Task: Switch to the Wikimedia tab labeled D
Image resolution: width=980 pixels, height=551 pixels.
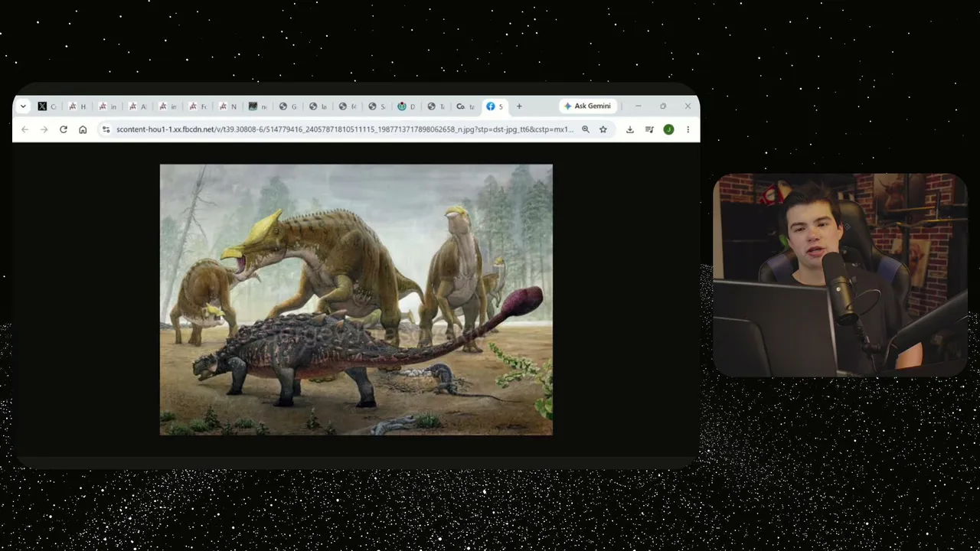Action: coord(407,106)
